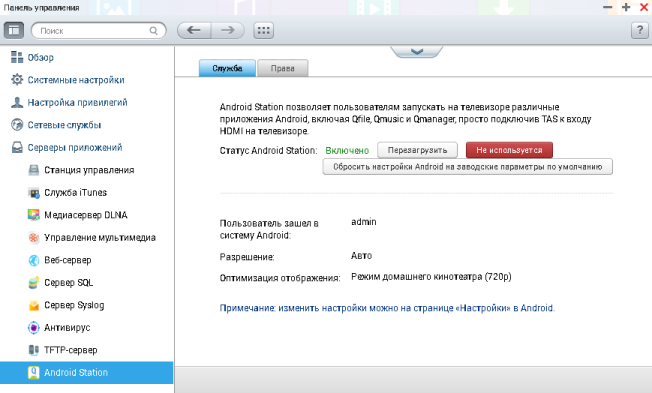Close the Панель управления window
The image size is (652, 393).
(x=644, y=7)
